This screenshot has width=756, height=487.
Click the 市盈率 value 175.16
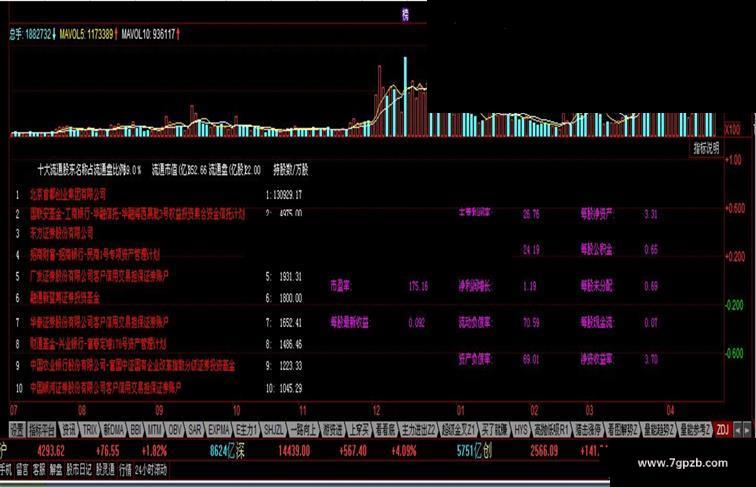(418, 286)
